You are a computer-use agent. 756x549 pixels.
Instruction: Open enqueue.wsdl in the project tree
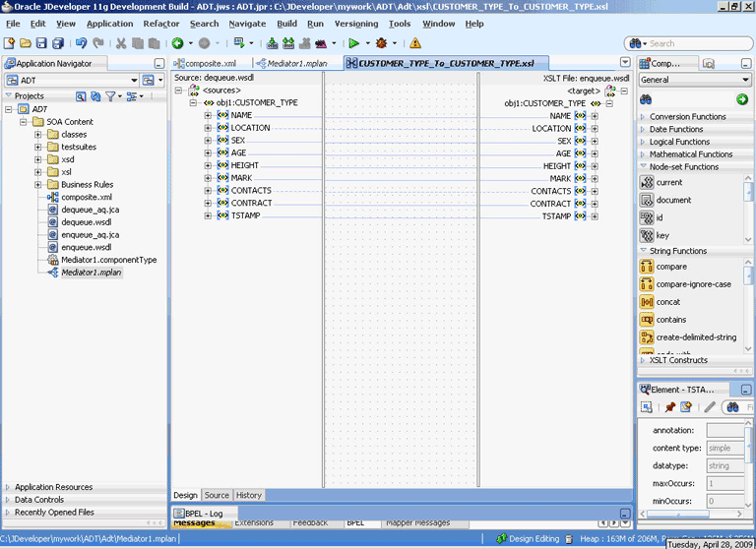[x=85, y=247]
